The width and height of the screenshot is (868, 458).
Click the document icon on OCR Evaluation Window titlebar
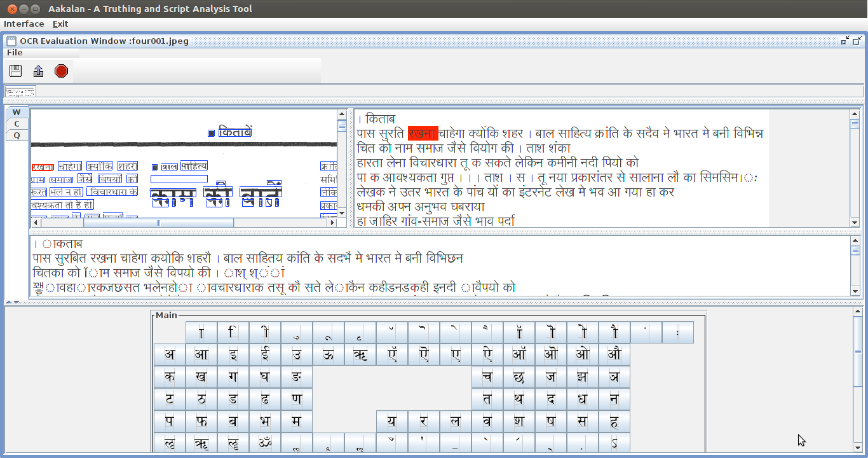pos(11,41)
